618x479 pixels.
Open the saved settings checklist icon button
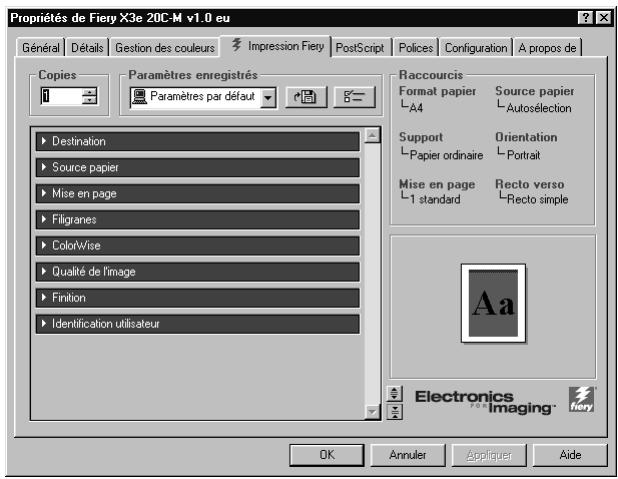[355, 97]
